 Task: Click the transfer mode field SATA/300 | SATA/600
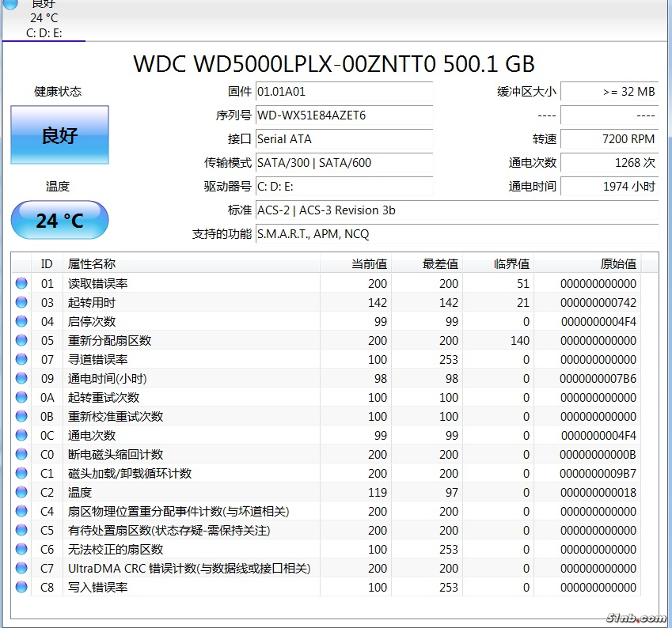pos(344,163)
